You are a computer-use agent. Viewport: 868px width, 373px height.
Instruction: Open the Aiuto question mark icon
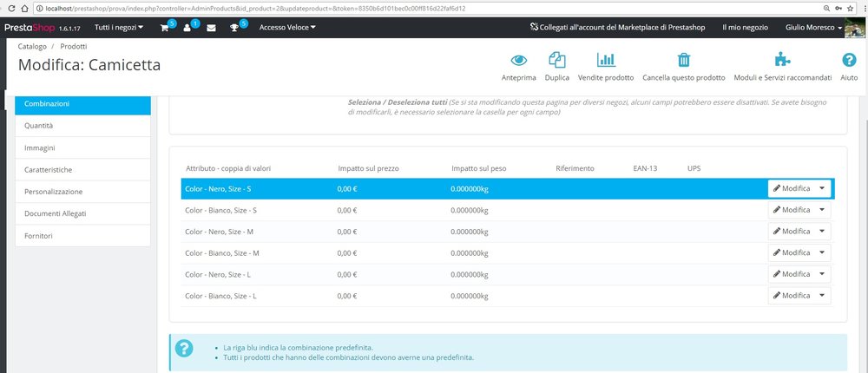(x=849, y=60)
